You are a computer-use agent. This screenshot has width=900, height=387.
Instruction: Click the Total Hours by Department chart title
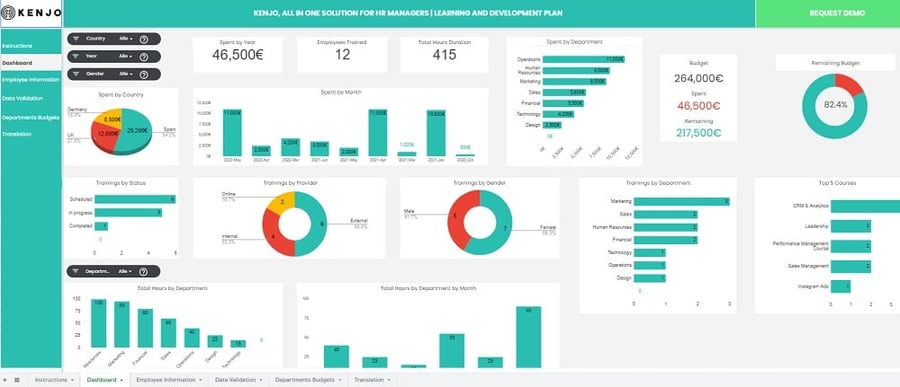click(172, 288)
